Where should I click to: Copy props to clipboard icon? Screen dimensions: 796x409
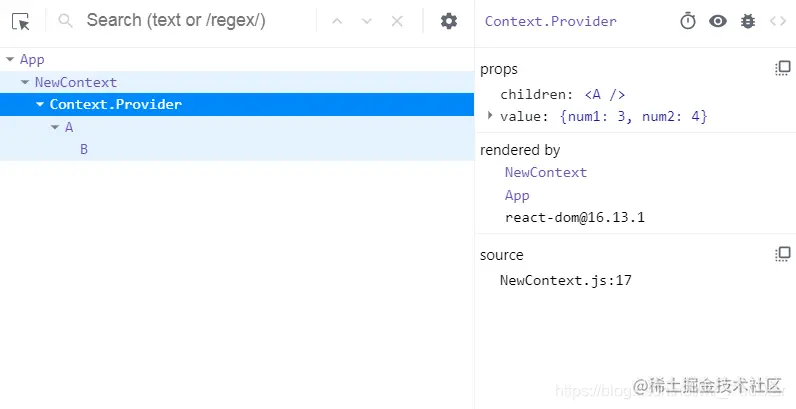(x=783, y=69)
